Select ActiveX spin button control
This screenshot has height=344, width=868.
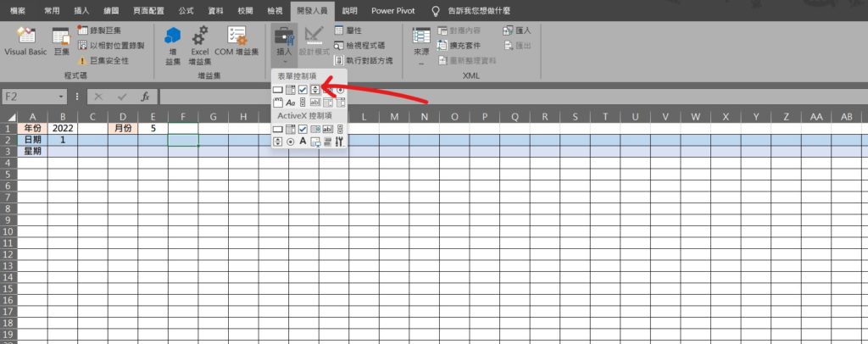click(278, 142)
